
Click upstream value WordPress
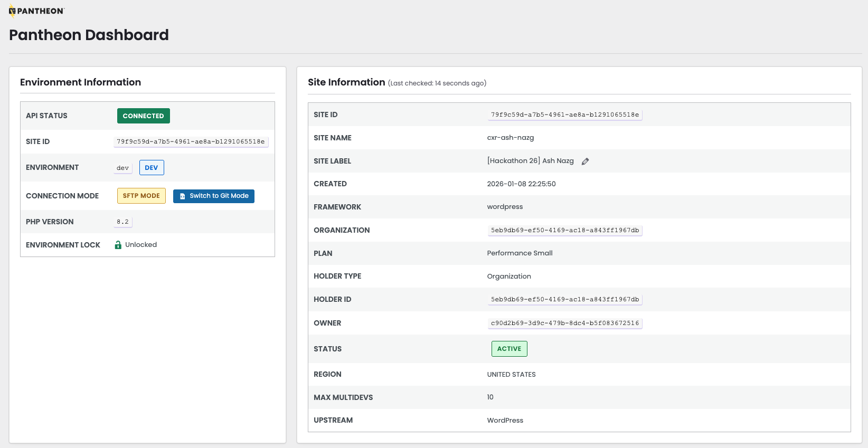(505, 421)
